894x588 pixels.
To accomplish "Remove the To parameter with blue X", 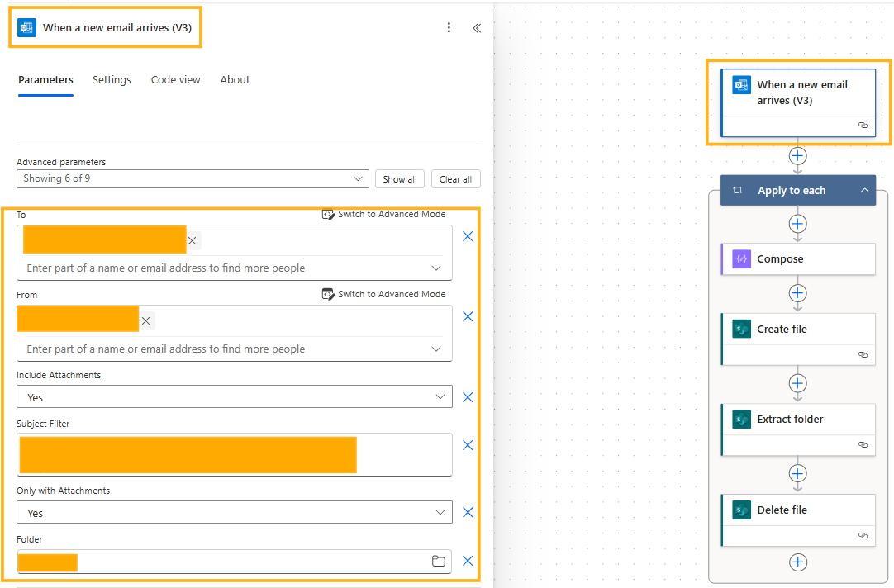I will [468, 236].
